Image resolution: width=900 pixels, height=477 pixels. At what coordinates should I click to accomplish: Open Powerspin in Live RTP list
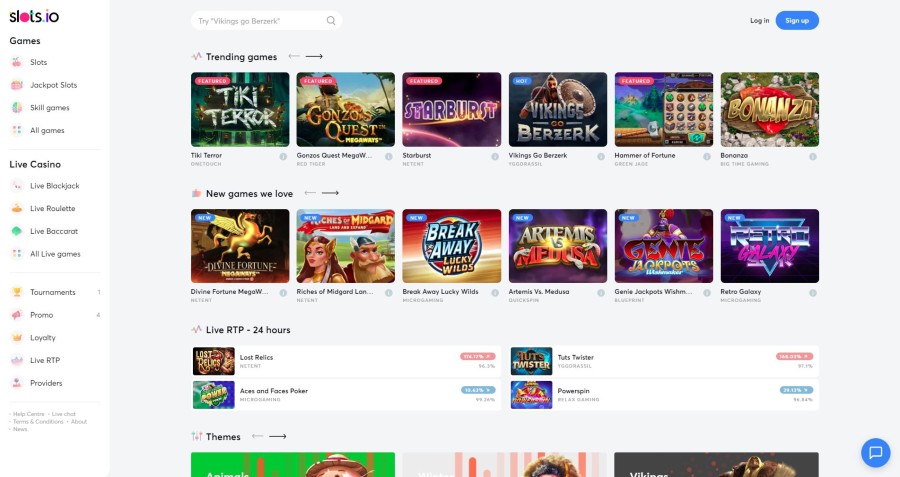click(664, 395)
